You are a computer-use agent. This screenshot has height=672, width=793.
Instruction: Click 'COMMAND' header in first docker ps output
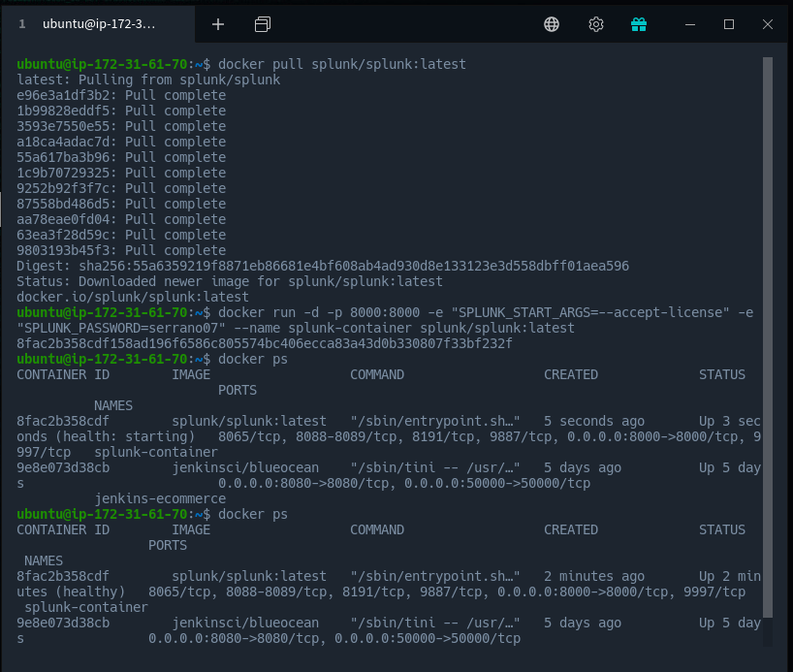tap(377, 375)
